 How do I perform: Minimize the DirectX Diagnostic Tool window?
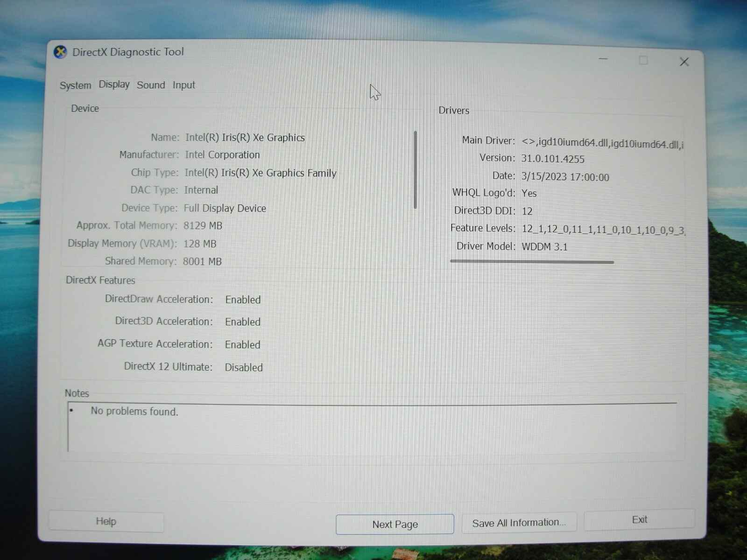(x=603, y=59)
